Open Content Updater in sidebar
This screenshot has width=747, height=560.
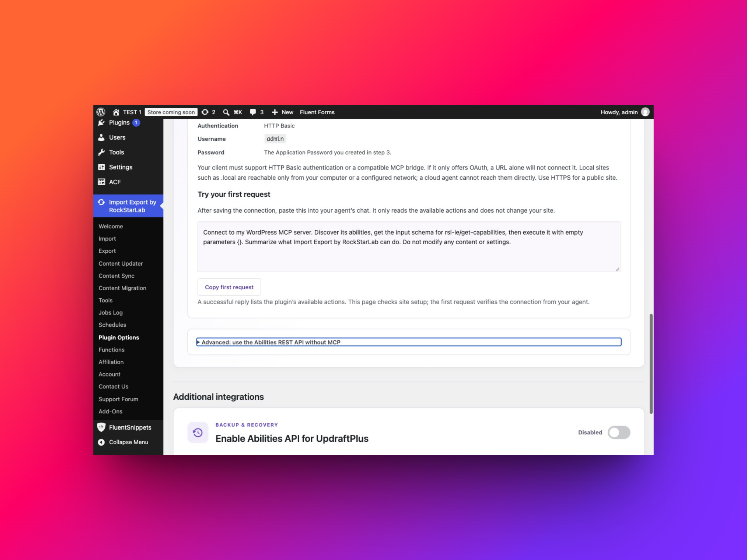point(121,263)
